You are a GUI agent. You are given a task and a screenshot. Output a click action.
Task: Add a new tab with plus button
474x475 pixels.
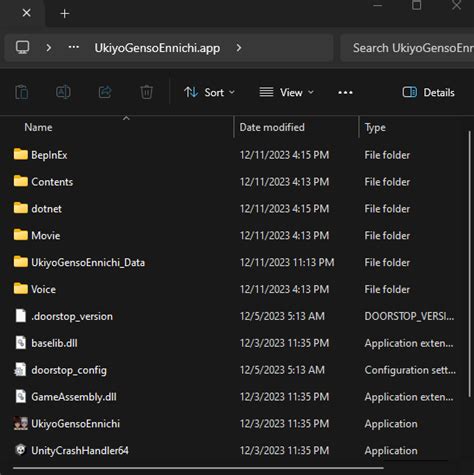pos(65,14)
